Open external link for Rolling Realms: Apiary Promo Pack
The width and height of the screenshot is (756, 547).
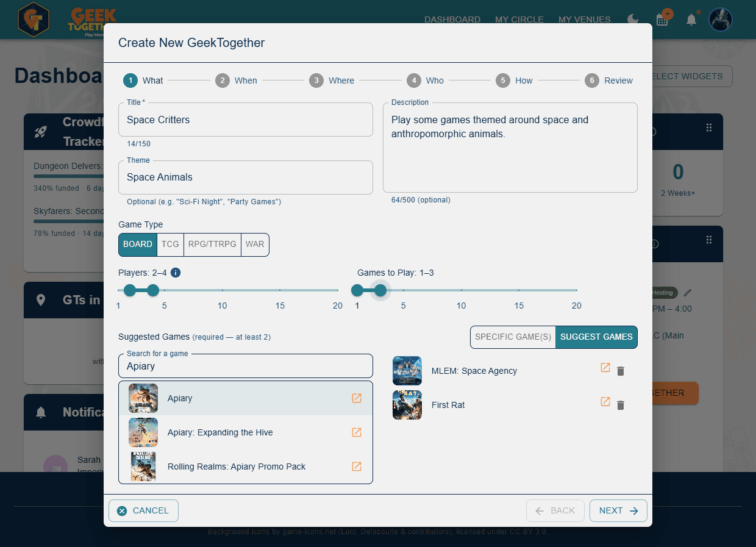pos(357,467)
